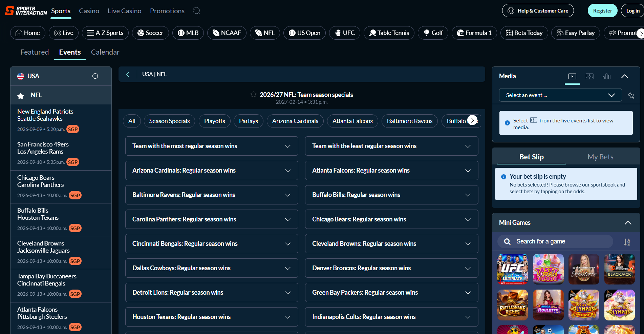
Task: Open the search magnifier icon in header
Action: 196,11
